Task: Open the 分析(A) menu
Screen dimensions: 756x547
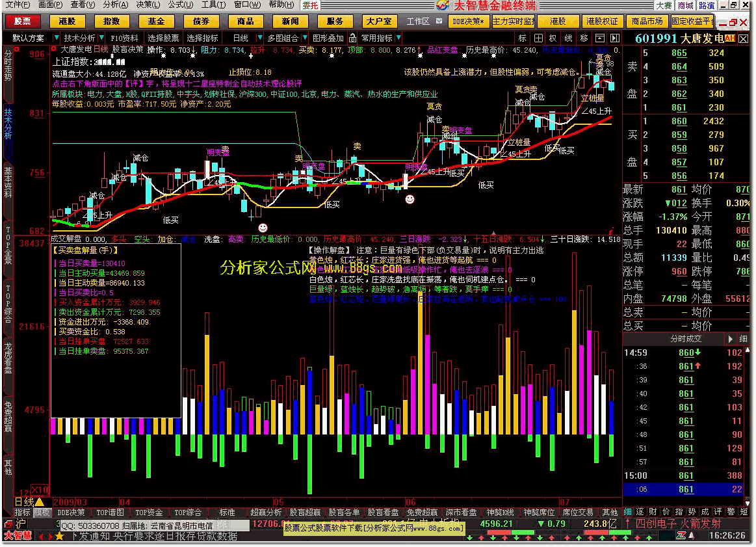Action: click(116, 5)
